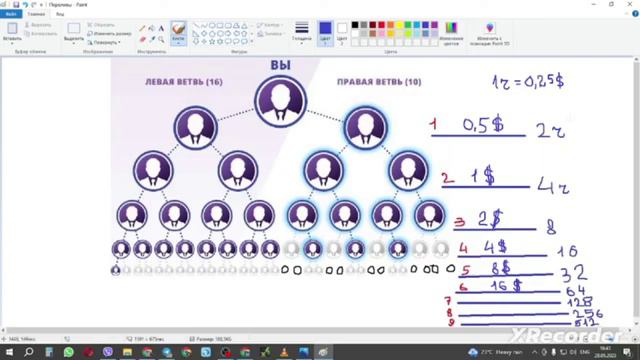Click the weather widget in taskbar
Screen dimensions: 640x360
pos(496,352)
